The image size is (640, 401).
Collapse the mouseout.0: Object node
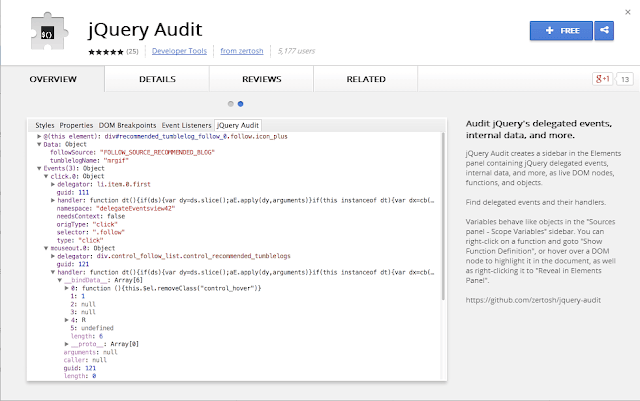pyautogui.click(x=46, y=248)
